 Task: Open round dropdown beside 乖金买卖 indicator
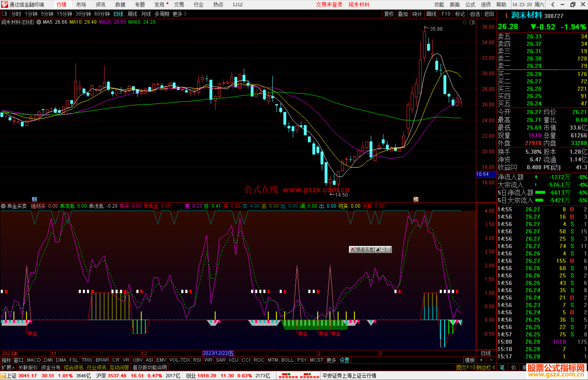(3, 206)
